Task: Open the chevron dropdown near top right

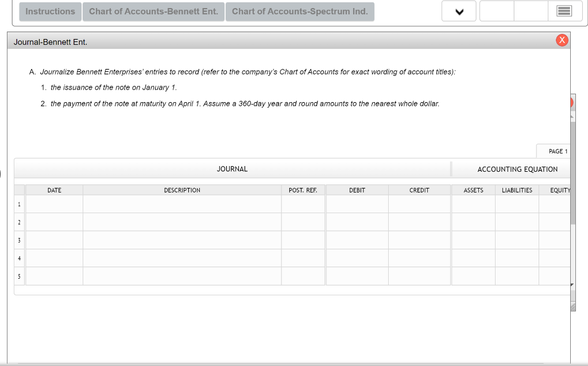Action: click(x=458, y=10)
